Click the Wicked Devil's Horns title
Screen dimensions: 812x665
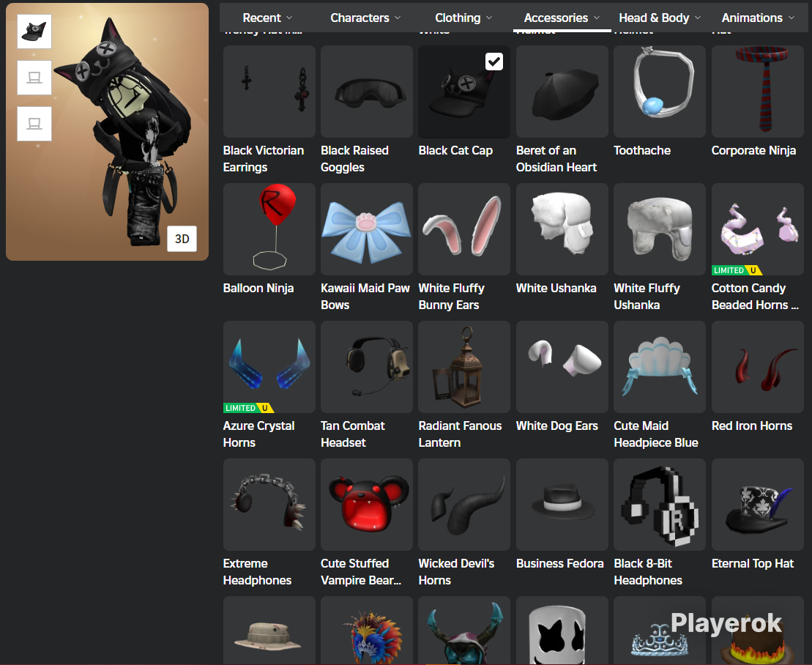(x=456, y=572)
